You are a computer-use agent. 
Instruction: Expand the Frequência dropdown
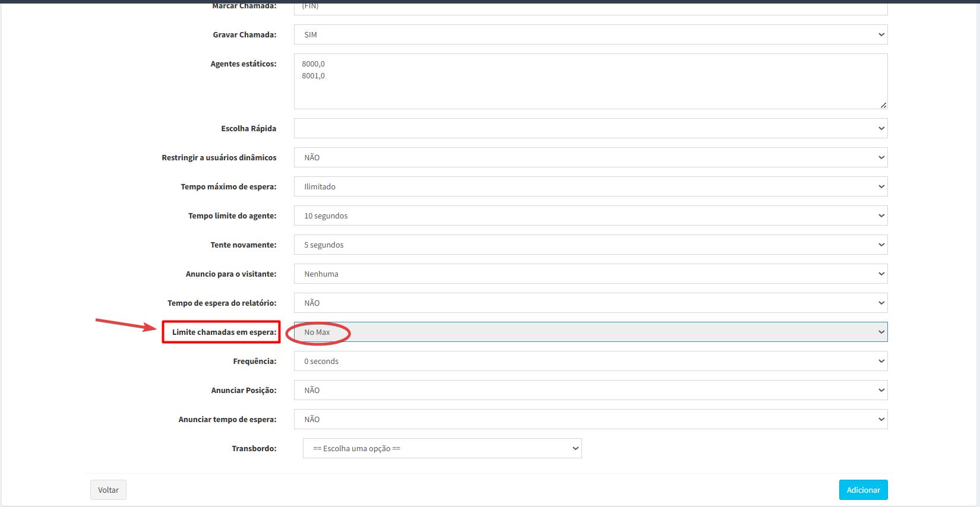pos(590,361)
